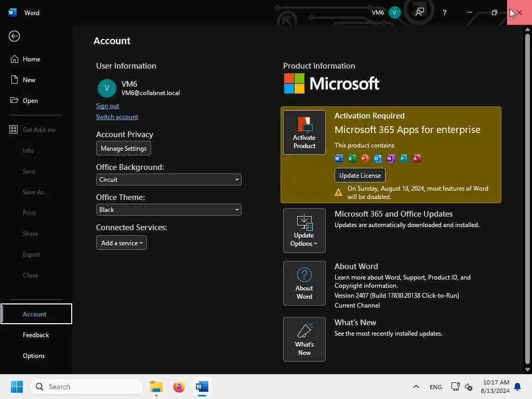The height and width of the screenshot is (399, 532).
Task: Click the ENG language indicator
Action: click(x=436, y=387)
